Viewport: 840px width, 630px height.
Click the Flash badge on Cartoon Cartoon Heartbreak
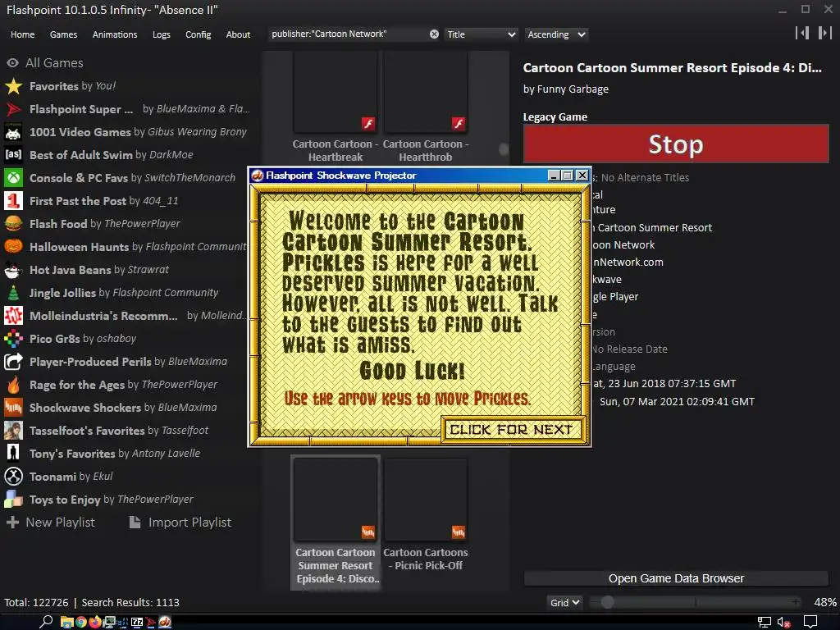coord(368,124)
